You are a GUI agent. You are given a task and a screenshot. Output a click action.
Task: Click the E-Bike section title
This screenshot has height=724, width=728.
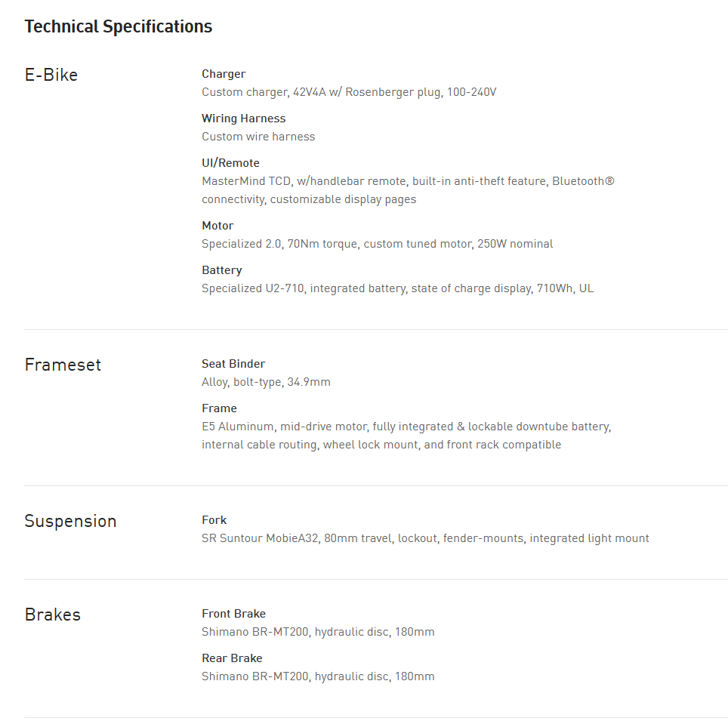point(51,75)
